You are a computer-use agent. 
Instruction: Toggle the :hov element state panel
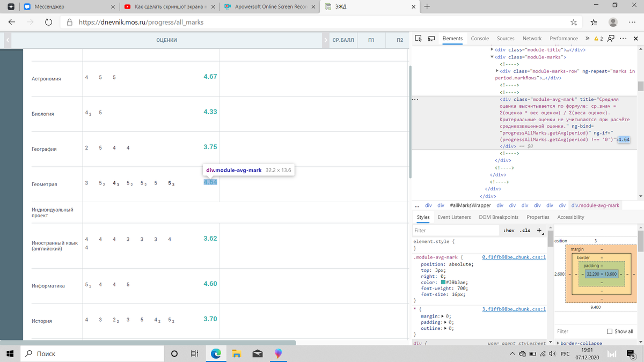[508, 231]
